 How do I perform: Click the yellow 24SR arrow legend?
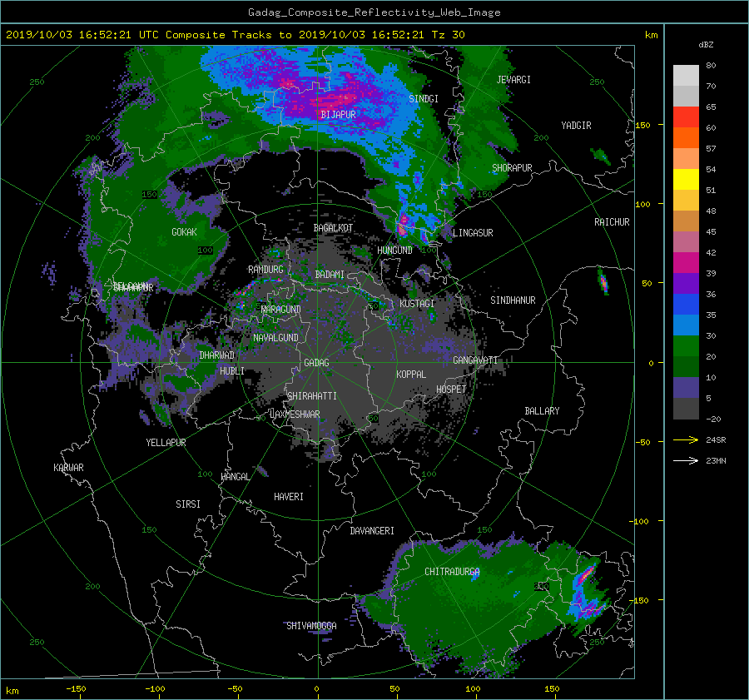[x=686, y=440]
